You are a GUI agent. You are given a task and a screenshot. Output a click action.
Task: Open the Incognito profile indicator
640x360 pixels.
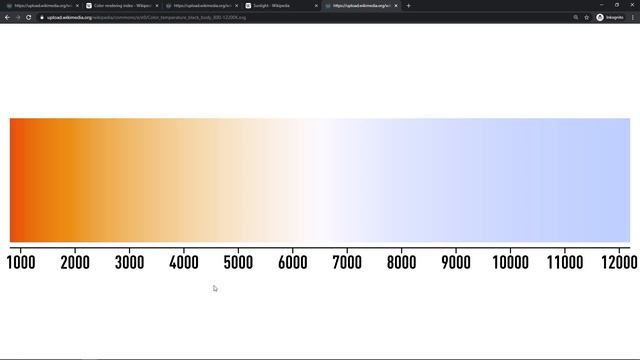point(610,18)
